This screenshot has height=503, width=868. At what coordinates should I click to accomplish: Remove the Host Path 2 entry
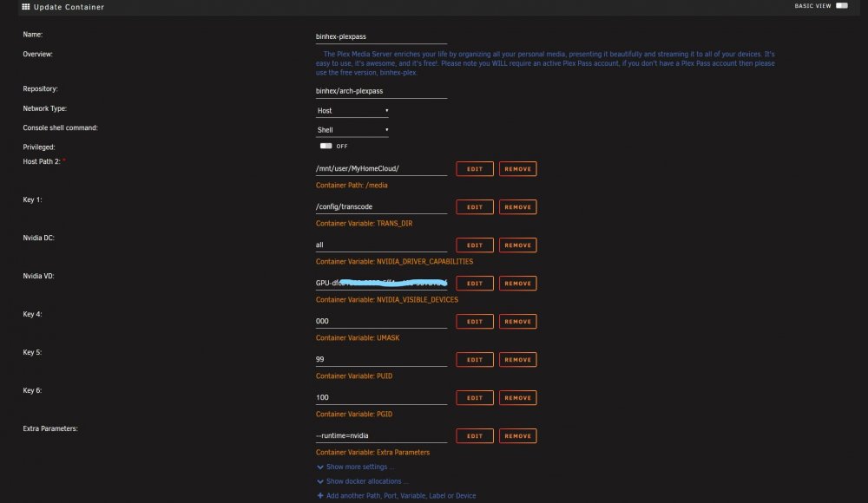click(517, 169)
